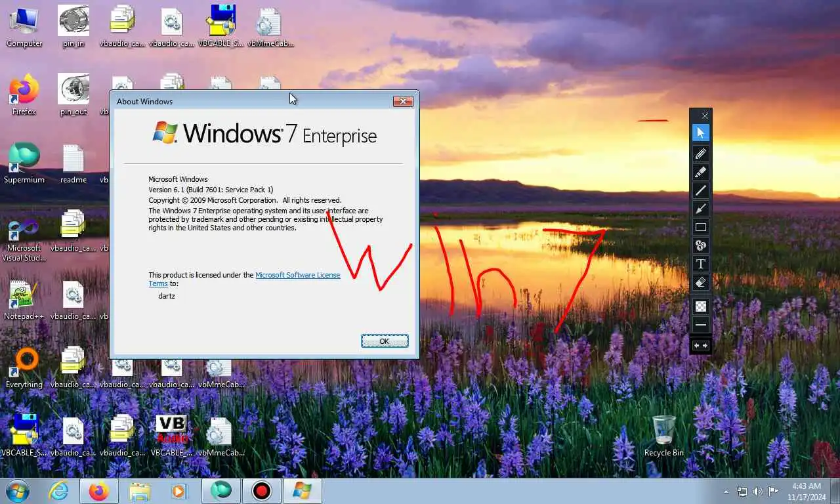Select the Computer desktop icon

[x=24, y=28]
